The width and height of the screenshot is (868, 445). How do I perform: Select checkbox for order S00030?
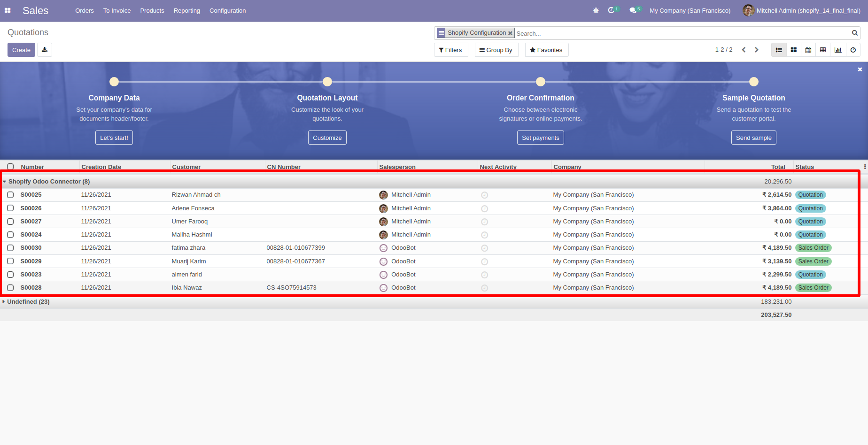point(10,248)
